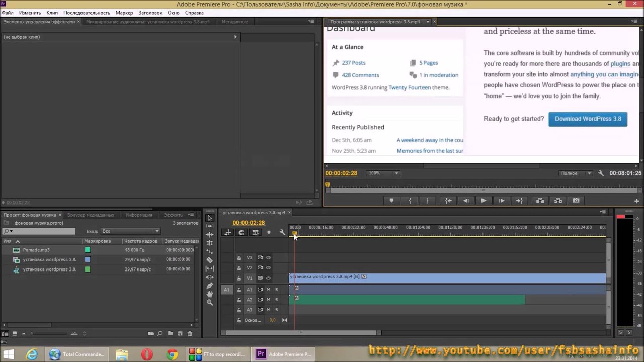This screenshot has height=362, width=644.
Task: Click New Item icon in Project panel
Action: pos(180,333)
